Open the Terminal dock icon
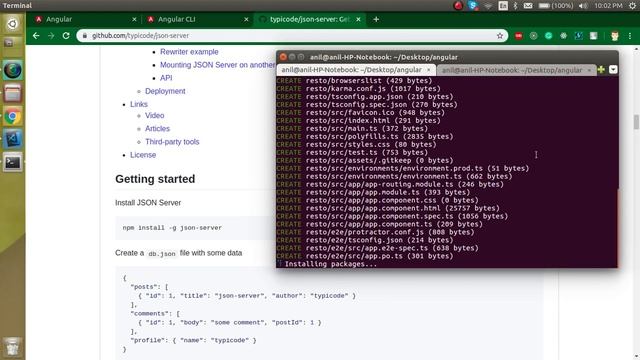This screenshot has height=360, width=640. [x=12, y=163]
